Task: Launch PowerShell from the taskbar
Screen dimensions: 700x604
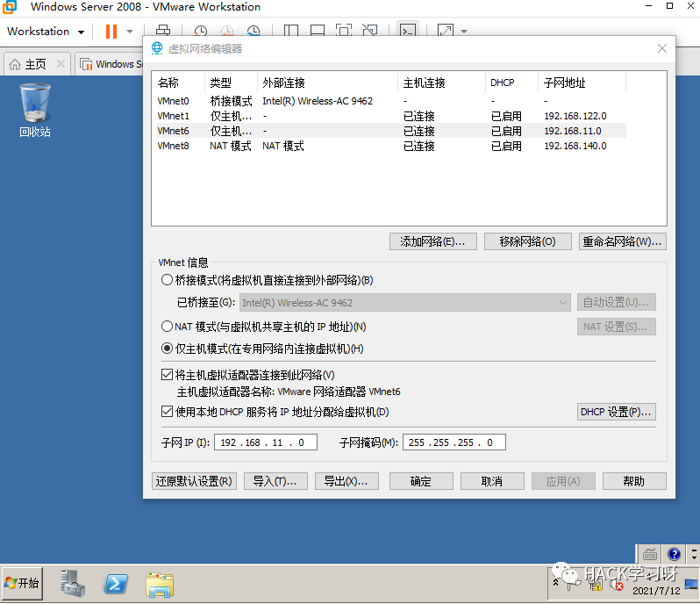Action: point(116,584)
